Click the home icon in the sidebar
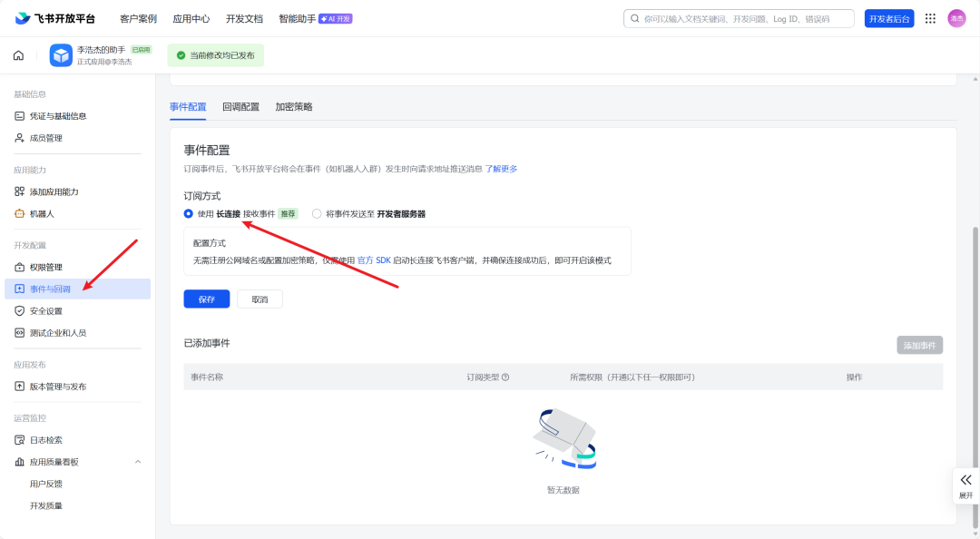 (18, 55)
